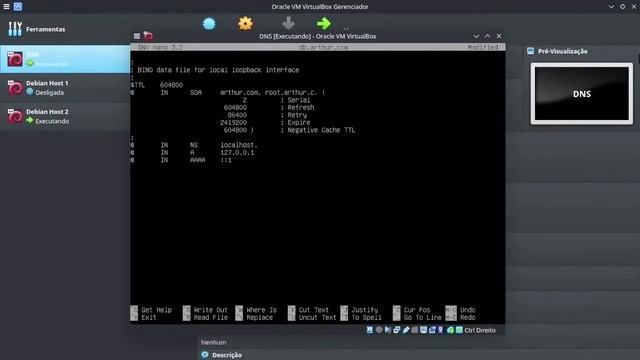Click audio icon in VM status bar

click(388, 330)
